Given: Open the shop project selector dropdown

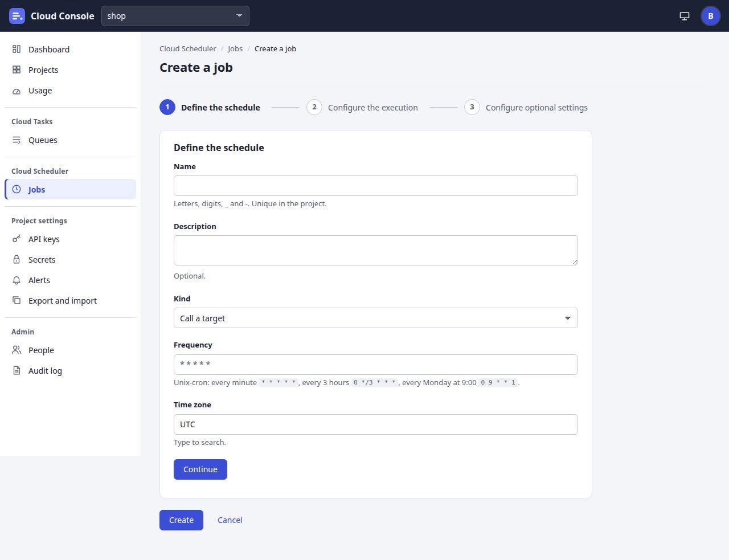Looking at the screenshot, I should click(175, 16).
